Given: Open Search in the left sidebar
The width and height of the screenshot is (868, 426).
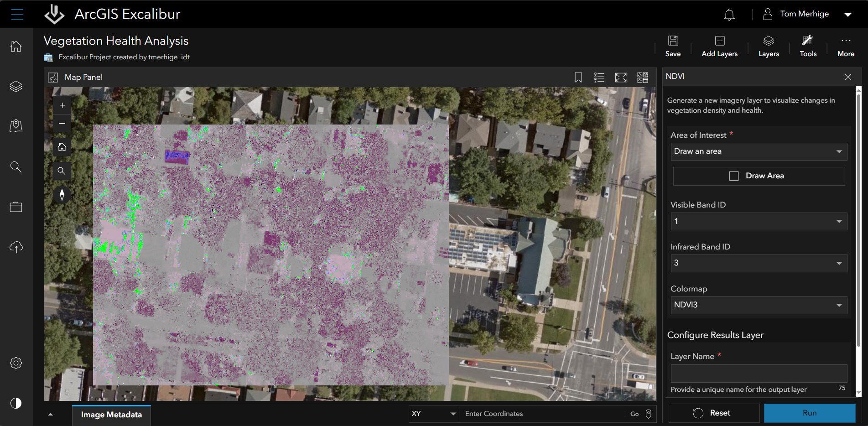Looking at the screenshot, I should click(16, 166).
